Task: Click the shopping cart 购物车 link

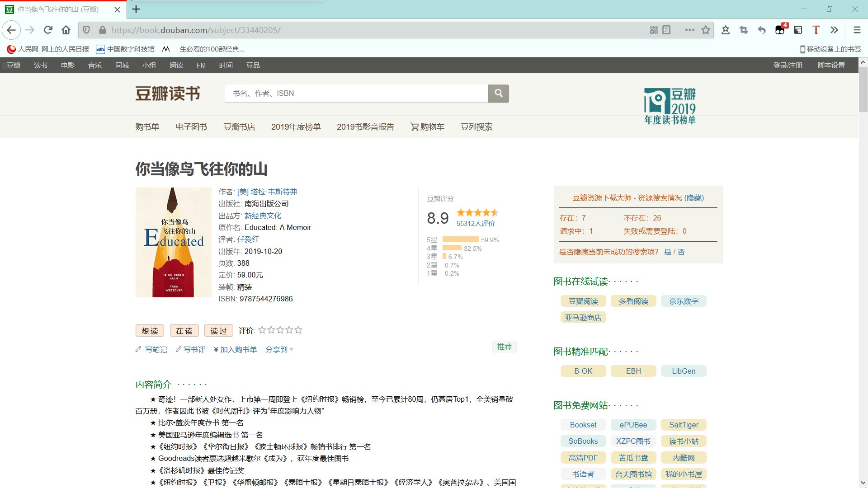Action: (x=427, y=127)
